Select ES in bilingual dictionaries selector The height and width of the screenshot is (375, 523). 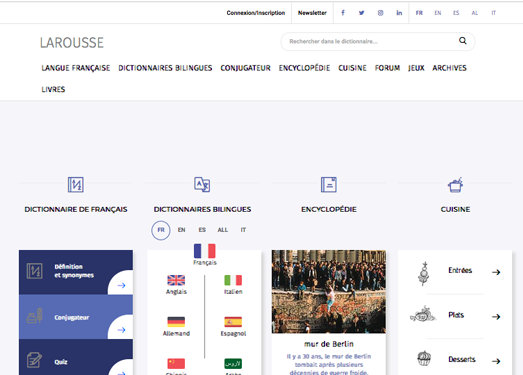pyautogui.click(x=202, y=230)
